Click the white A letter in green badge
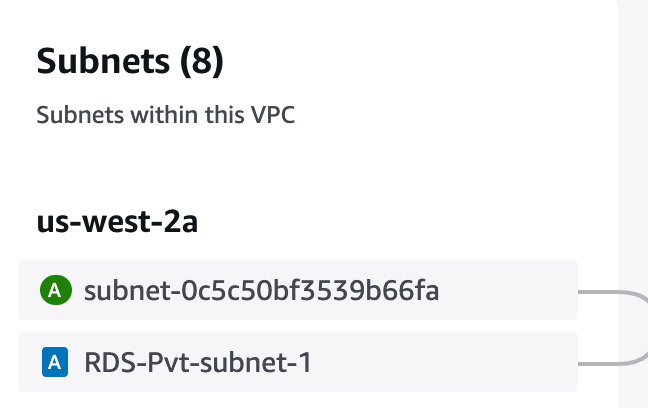The width and height of the screenshot is (648, 408). click(55, 291)
